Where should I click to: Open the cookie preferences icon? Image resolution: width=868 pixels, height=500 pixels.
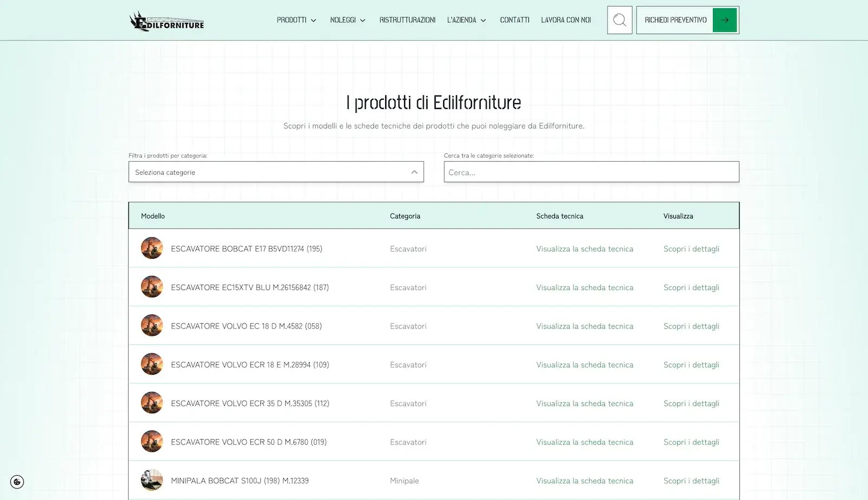[x=17, y=482]
